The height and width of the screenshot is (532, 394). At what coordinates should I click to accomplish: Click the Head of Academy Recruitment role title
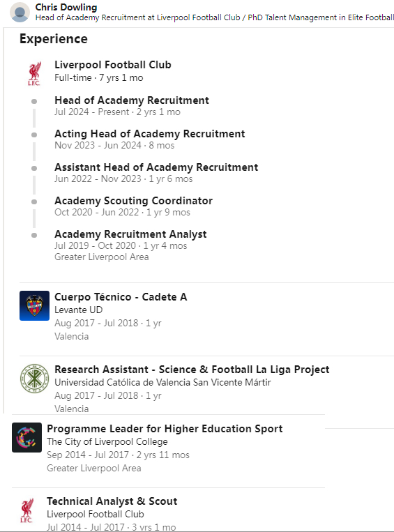[132, 100]
